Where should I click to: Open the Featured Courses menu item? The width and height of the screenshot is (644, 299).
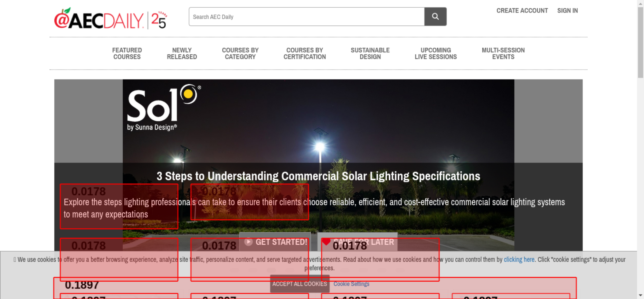(127, 53)
